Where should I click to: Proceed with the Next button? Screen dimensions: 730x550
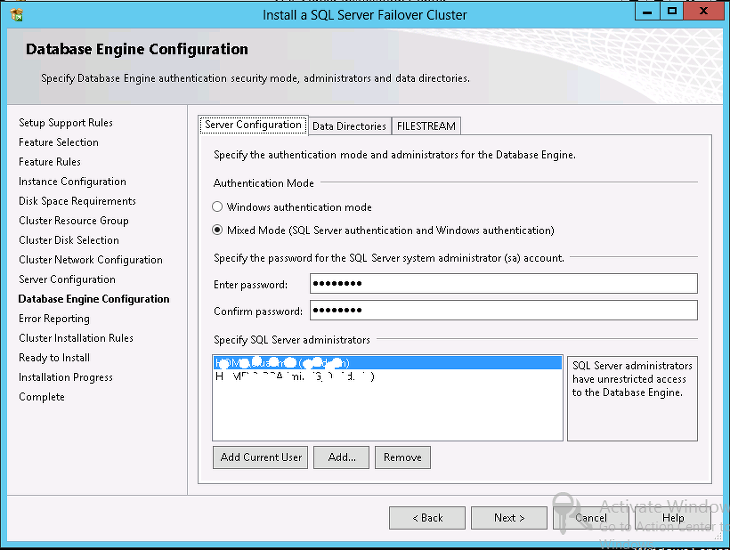pyautogui.click(x=509, y=518)
